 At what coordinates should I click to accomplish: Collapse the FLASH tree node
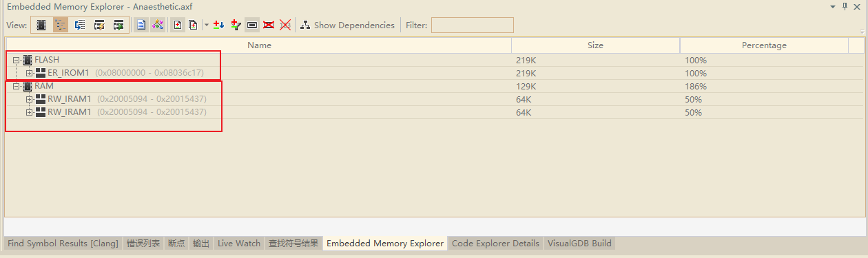(17, 61)
